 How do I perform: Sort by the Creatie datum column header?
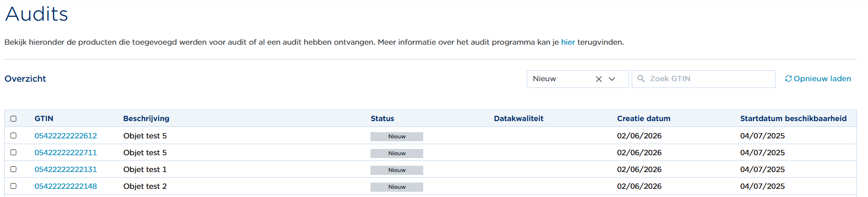[644, 119]
